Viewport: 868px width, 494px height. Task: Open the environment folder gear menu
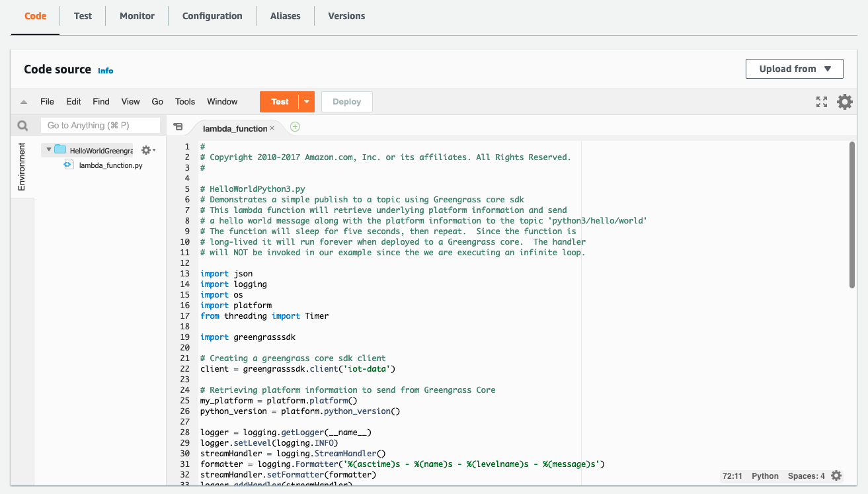click(x=147, y=150)
